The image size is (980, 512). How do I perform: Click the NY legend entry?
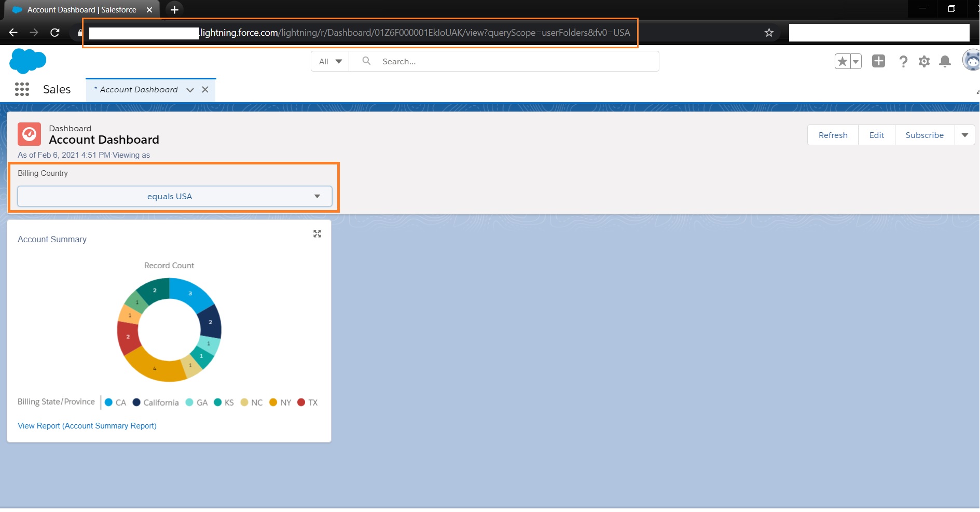280,402
